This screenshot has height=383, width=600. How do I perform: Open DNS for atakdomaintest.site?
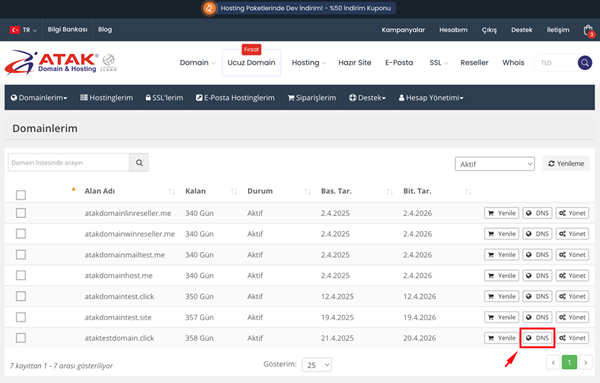(x=537, y=317)
